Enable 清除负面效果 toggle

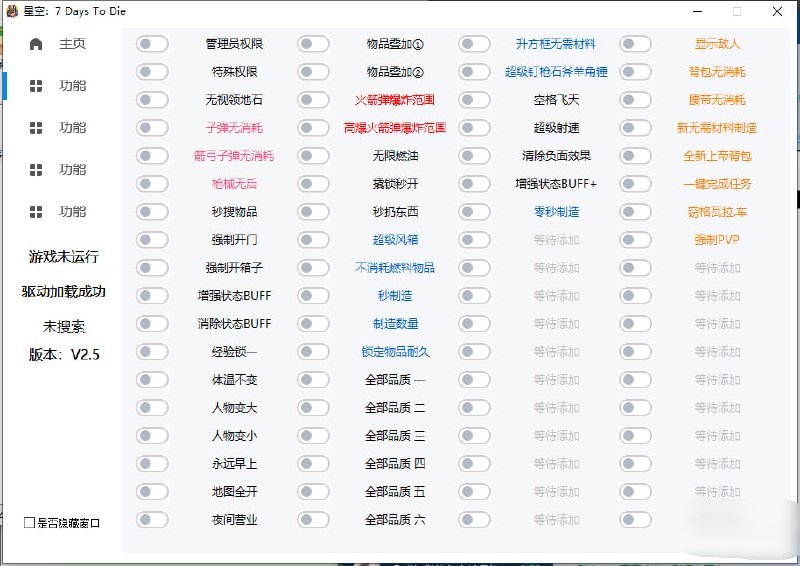[474, 156]
